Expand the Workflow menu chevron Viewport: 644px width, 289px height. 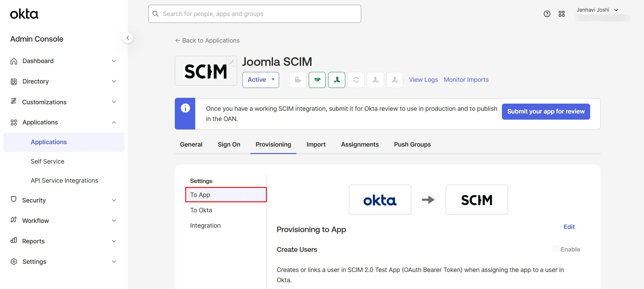[x=114, y=220]
